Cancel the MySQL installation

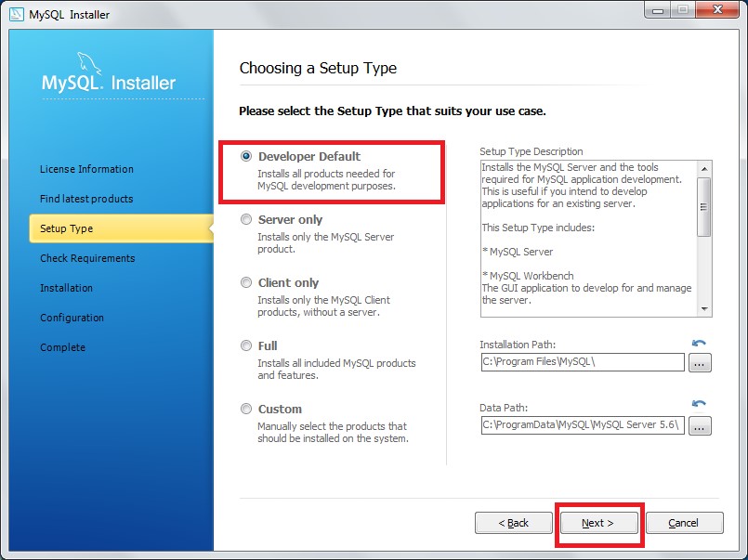684,523
